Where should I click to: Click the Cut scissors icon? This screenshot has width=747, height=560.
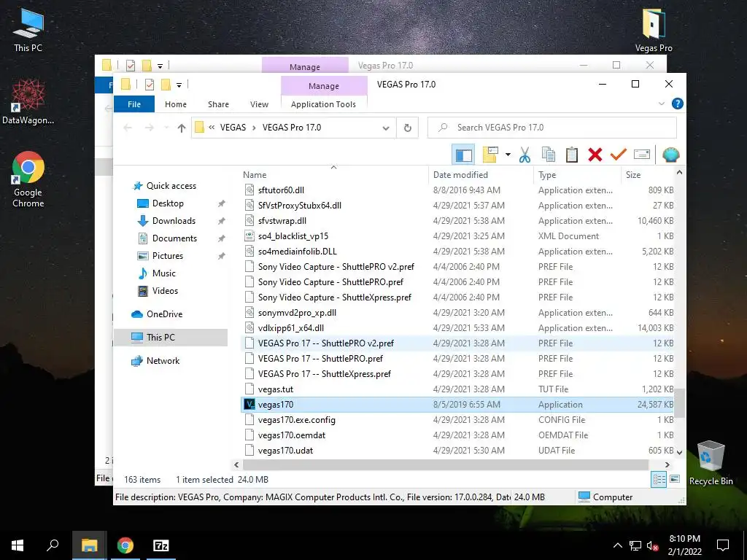click(525, 155)
